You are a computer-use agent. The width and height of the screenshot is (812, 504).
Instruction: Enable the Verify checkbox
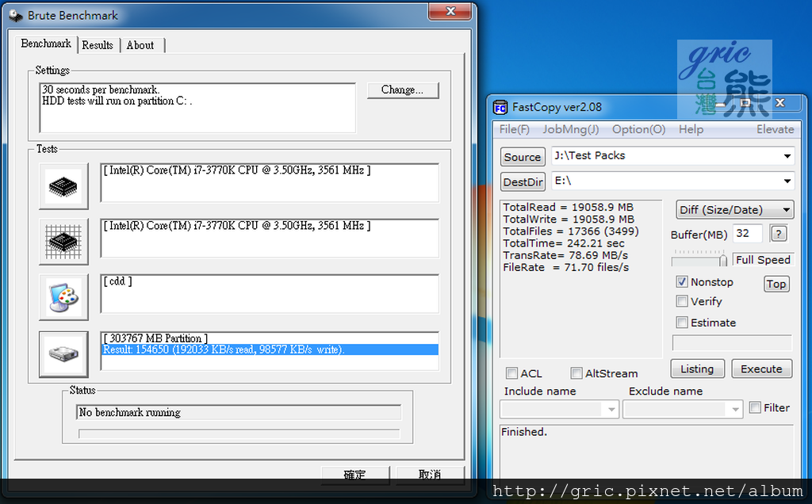(x=681, y=301)
